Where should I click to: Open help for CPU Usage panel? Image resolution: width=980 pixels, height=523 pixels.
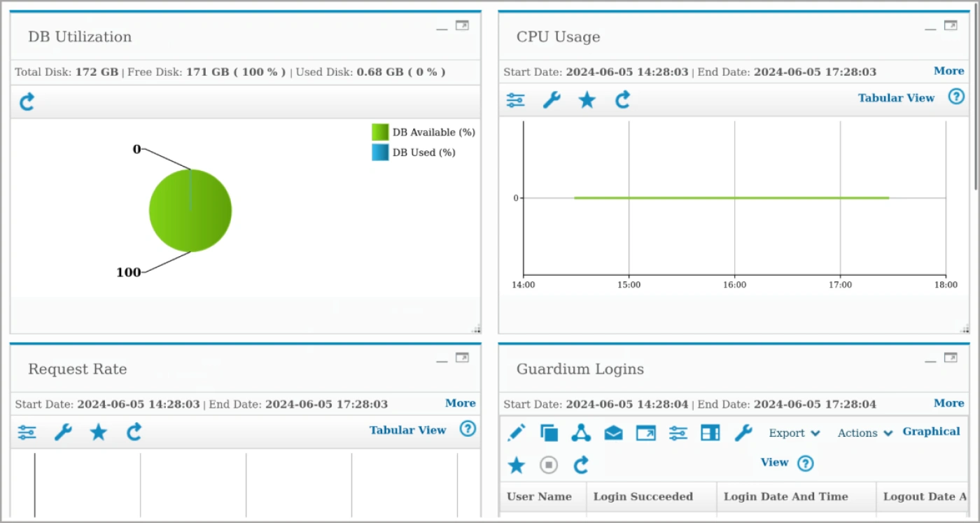[x=956, y=97]
